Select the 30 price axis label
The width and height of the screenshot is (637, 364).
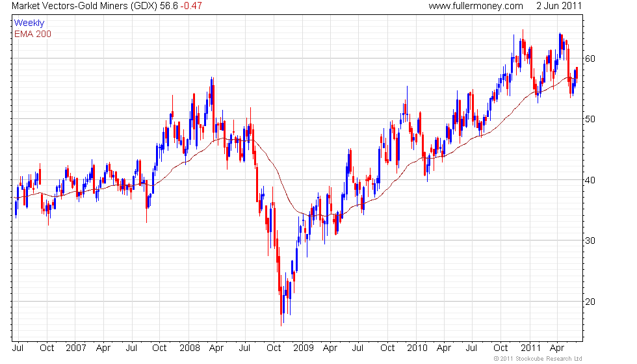[x=590, y=240]
